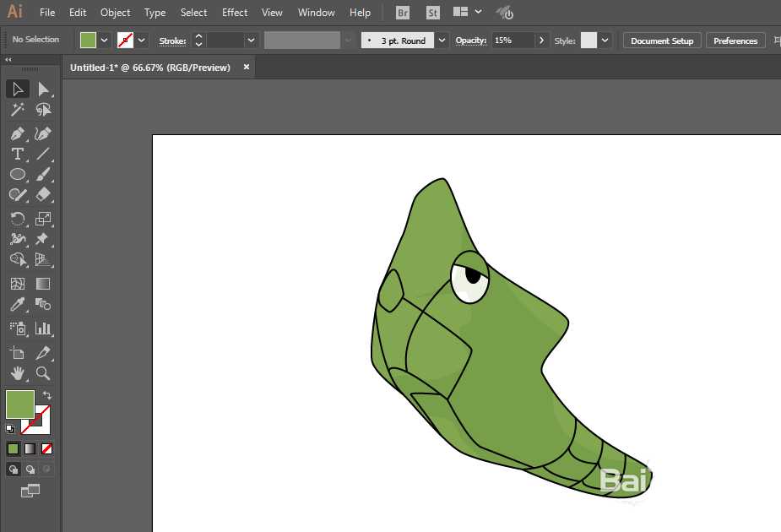Select the Pen tool
The image size is (781, 532).
pyautogui.click(x=17, y=133)
